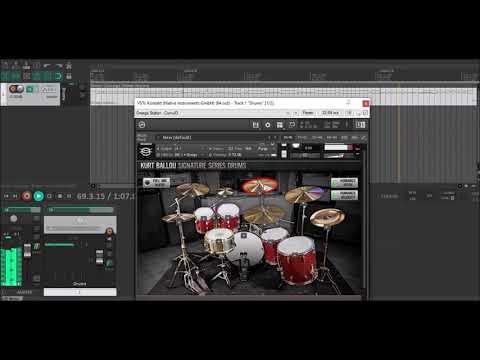Click the transport time display 69.3.15
This screenshot has width=480, height=360.
coord(91,196)
